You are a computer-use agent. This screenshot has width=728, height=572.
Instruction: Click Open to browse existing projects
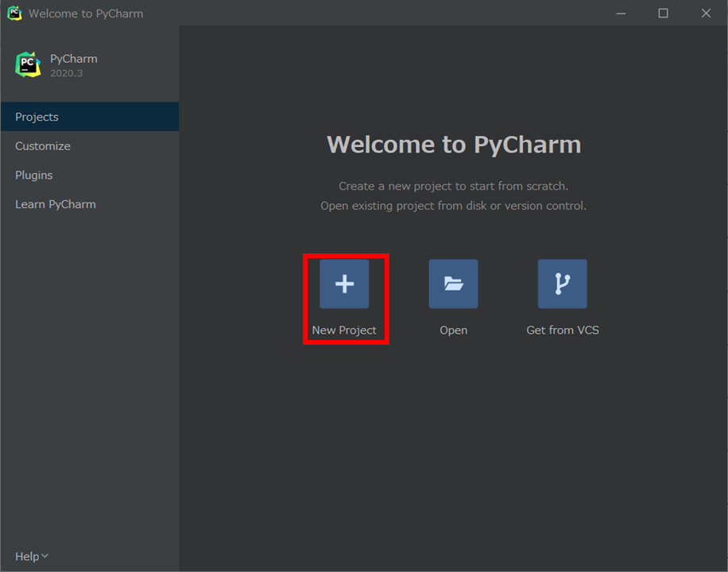453,298
